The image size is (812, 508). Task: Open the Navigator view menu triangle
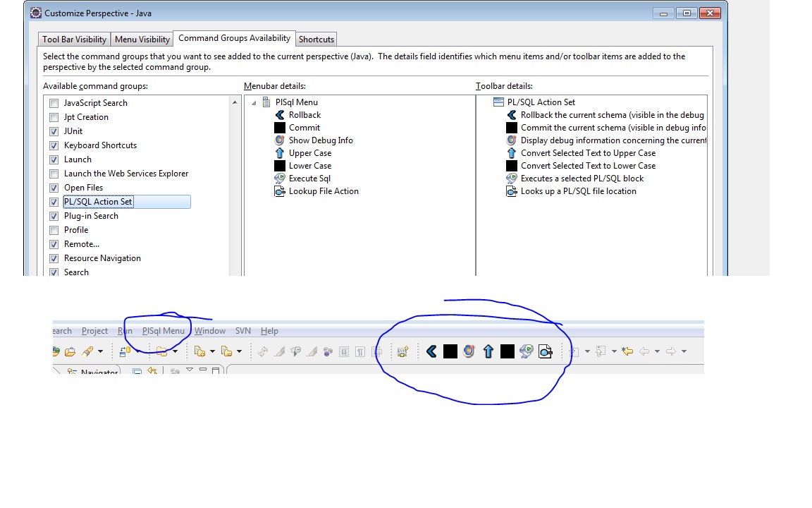(x=190, y=370)
